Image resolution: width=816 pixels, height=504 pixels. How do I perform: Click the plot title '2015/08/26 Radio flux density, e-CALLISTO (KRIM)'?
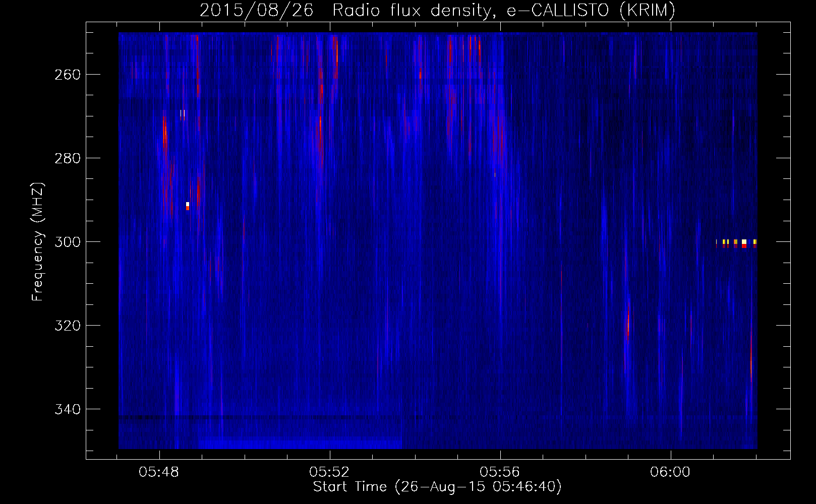[437, 10]
